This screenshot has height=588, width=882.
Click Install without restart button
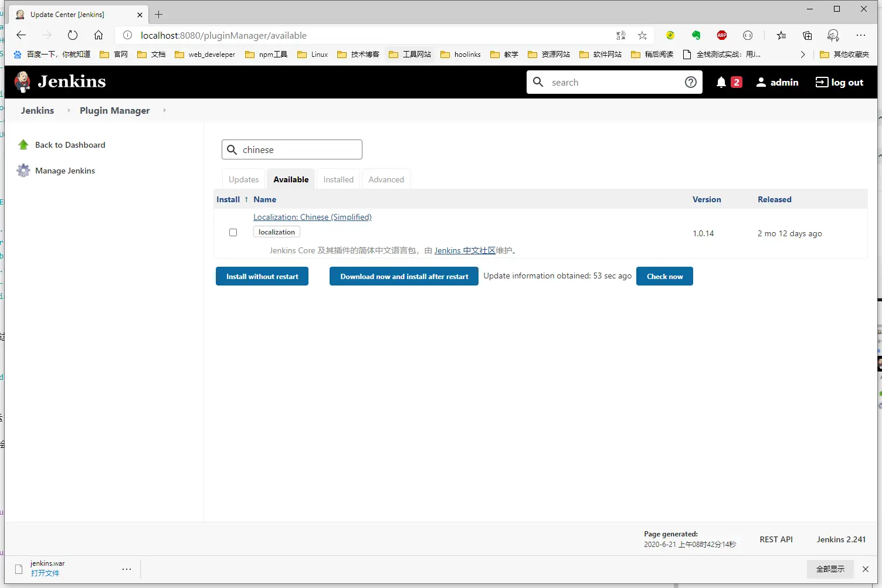point(262,276)
